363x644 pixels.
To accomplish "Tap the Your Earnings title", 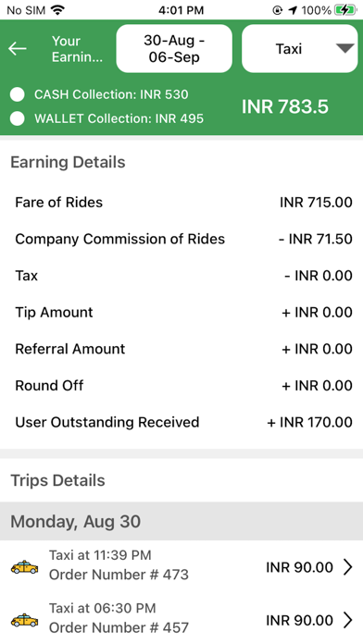I will point(77,49).
